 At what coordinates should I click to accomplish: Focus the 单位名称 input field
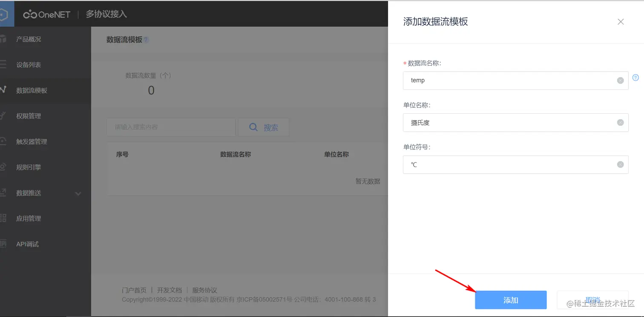click(515, 122)
